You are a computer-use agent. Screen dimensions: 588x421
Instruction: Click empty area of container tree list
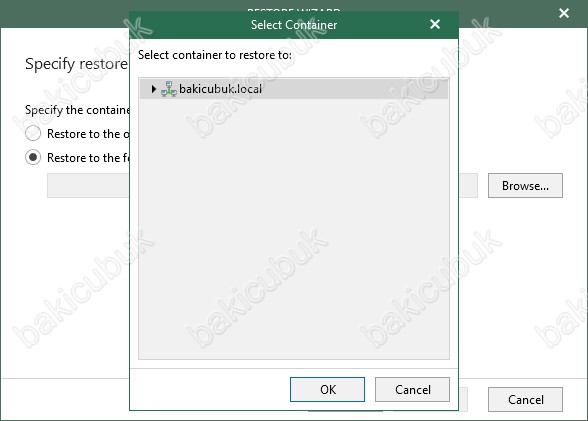tap(294, 229)
